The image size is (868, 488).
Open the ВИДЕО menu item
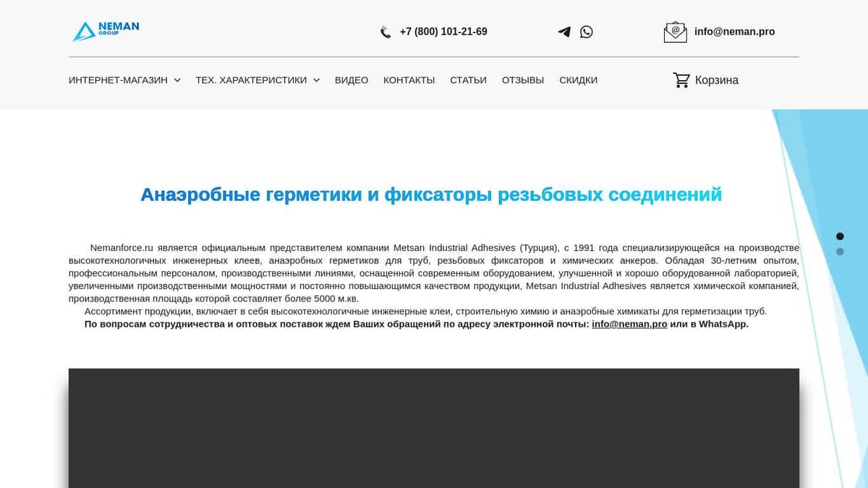pyautogui.click(x=352, y=80)
